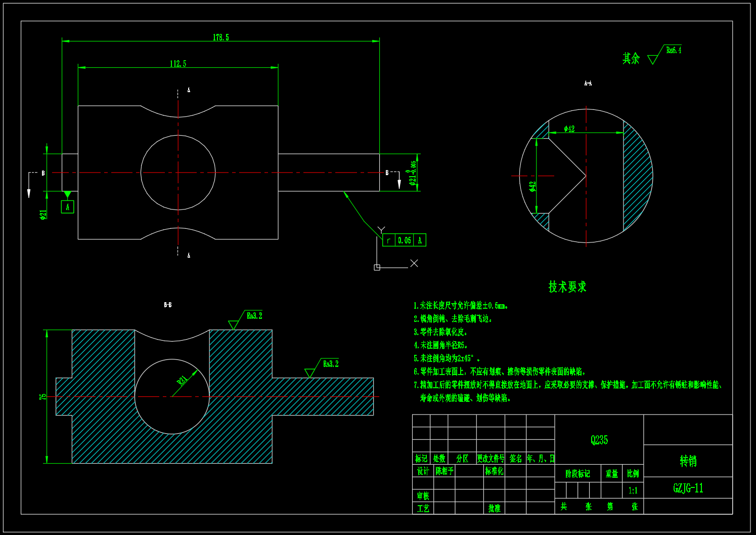Click the 标记 cell in title block
The width and height of the screenshot is (756, 535).
click(421, 459)
